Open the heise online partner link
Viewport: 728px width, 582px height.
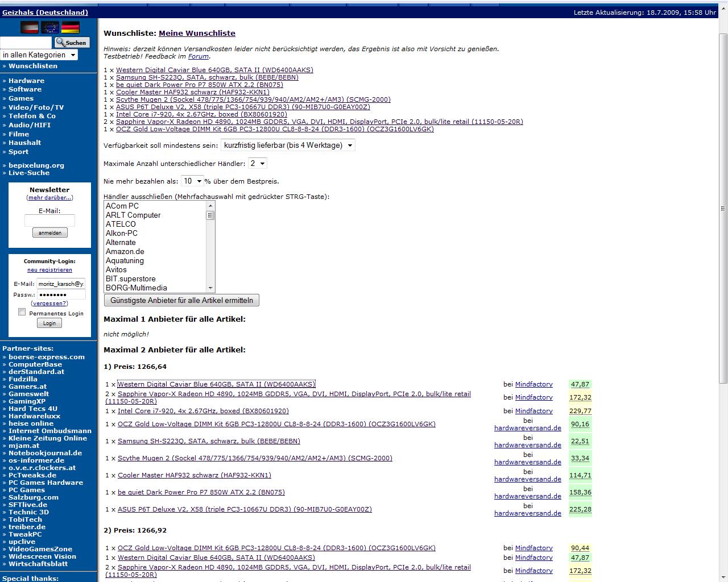click(31, 423)
